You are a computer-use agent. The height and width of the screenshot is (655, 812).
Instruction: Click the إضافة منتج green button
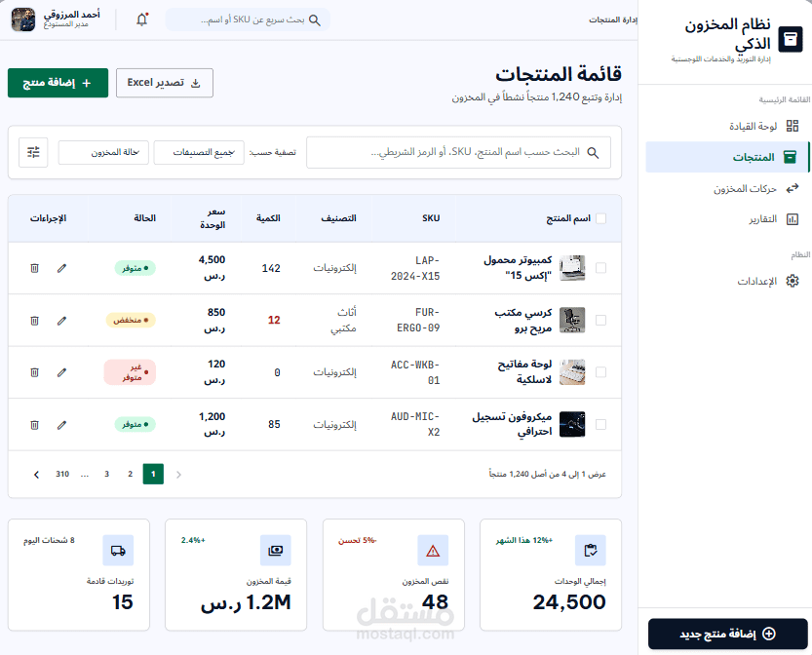pos(58,83)
